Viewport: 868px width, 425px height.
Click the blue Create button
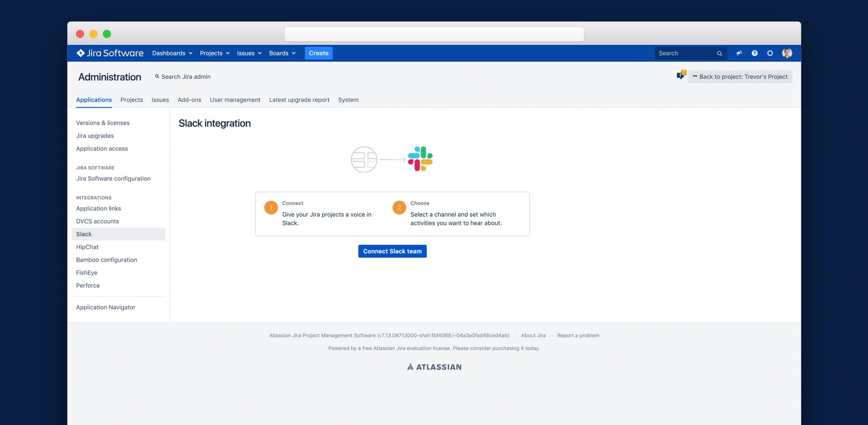click(x=318, y=53)
